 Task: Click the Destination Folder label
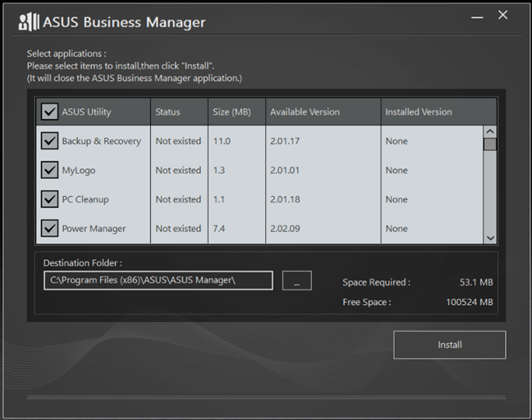pyautogui.click(x=82, y=263)
